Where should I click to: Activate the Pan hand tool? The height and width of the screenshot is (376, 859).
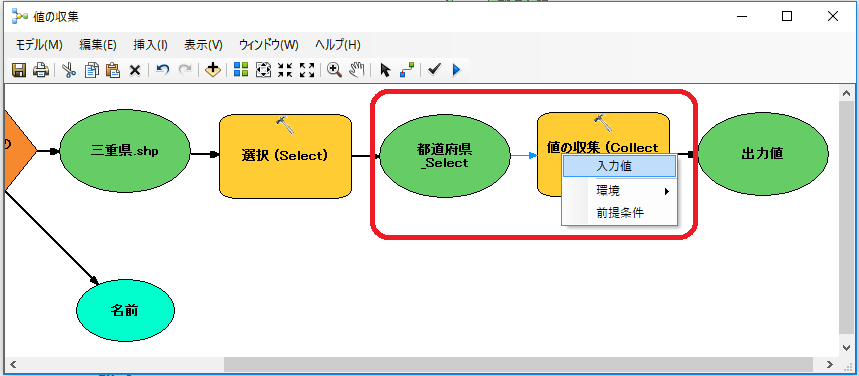(x=357, y=70)
